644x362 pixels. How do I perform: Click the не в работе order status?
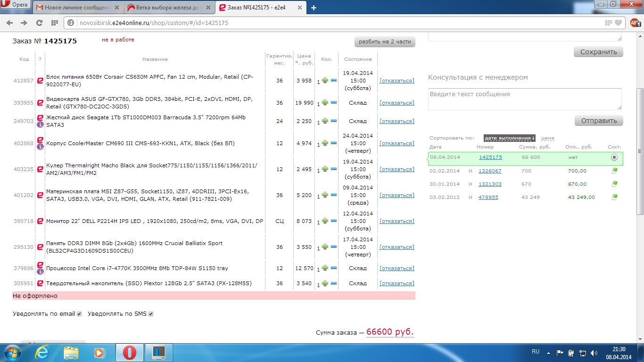[118, 40]
